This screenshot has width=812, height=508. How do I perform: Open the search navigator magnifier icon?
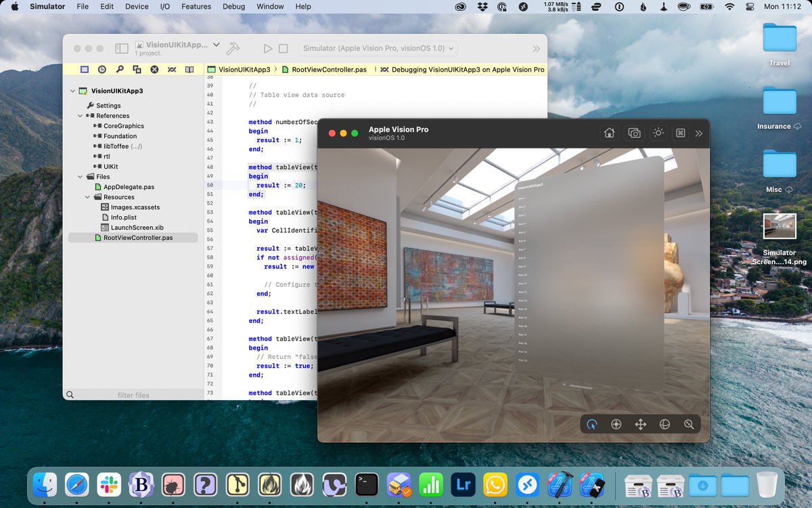coord(120,69)
